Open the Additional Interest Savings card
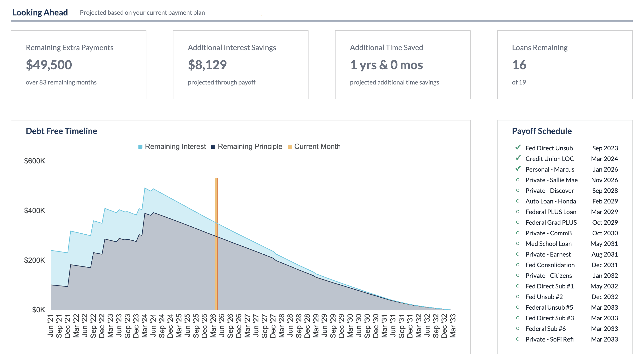Screen dimensions: 644x363 tap(240, 65)
